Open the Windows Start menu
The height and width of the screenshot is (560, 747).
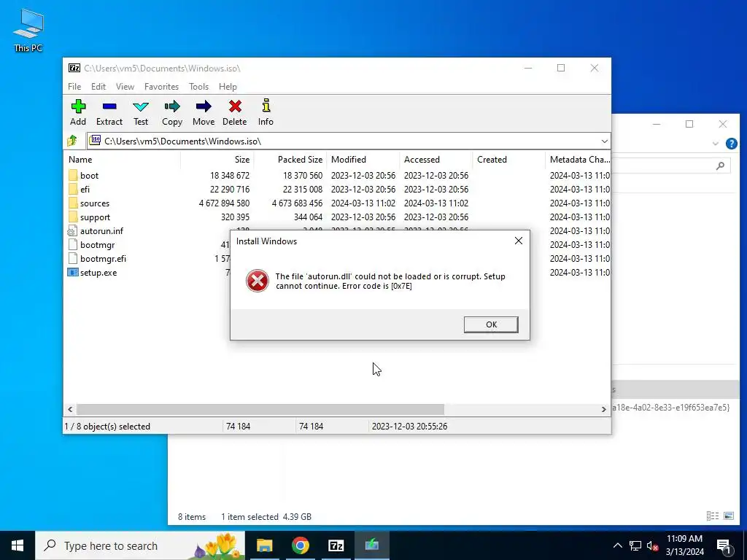click(18, 545)
